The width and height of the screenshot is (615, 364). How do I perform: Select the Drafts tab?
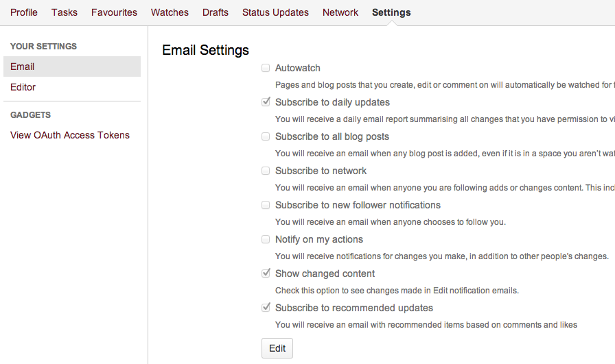216,12
